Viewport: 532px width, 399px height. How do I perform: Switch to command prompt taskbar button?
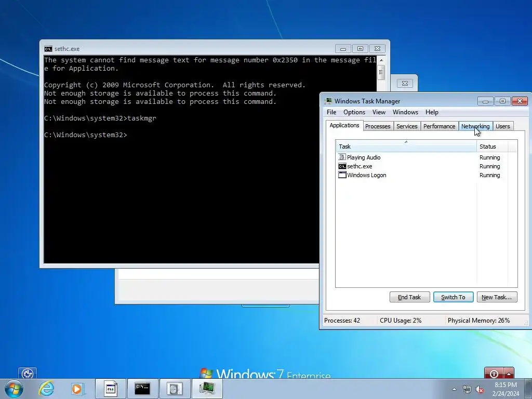pyautogui.click(x=142, y=389)
